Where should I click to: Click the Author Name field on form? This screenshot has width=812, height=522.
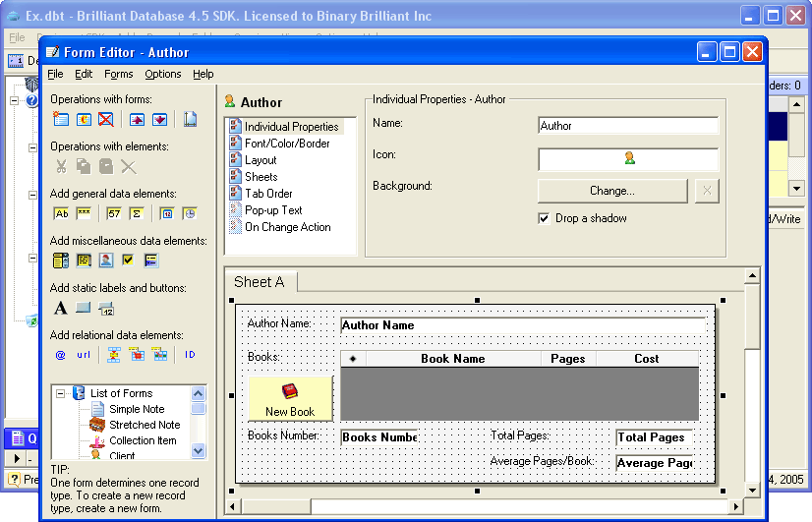(523, 325)
